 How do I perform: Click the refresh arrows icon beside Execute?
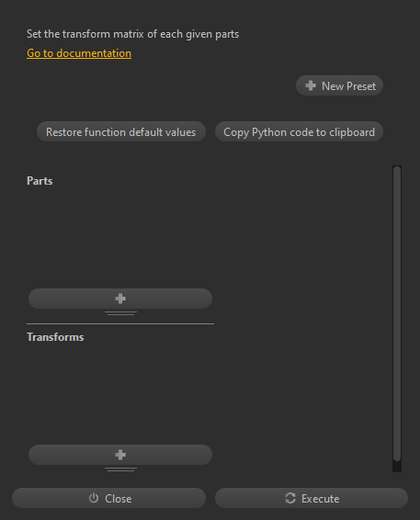(290, 498)
